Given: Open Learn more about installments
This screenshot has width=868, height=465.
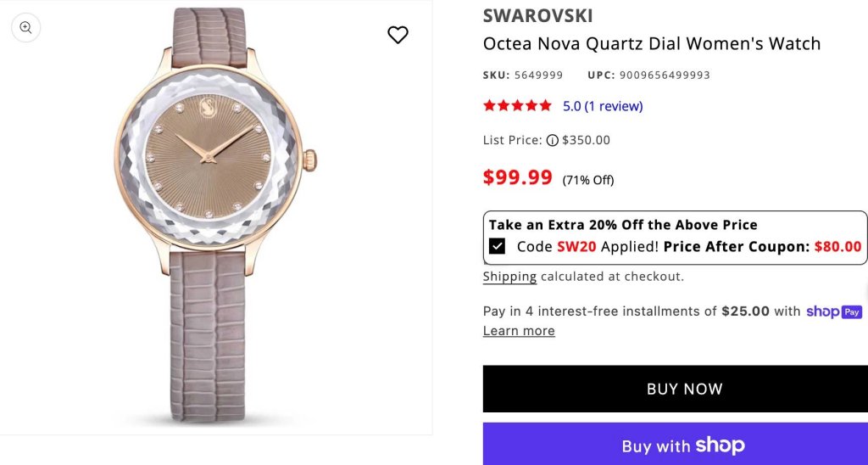Looking at the screenshot, I should [x=519, y=331].
